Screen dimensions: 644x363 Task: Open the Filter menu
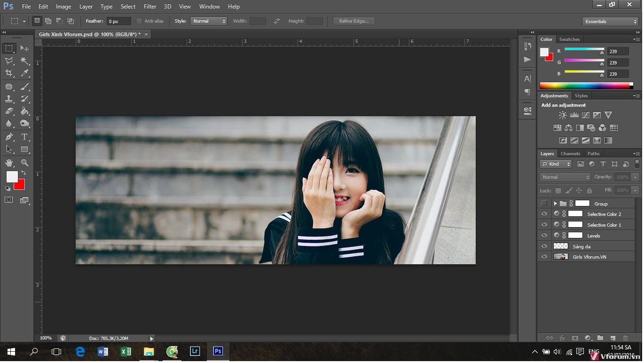point(150,7)
